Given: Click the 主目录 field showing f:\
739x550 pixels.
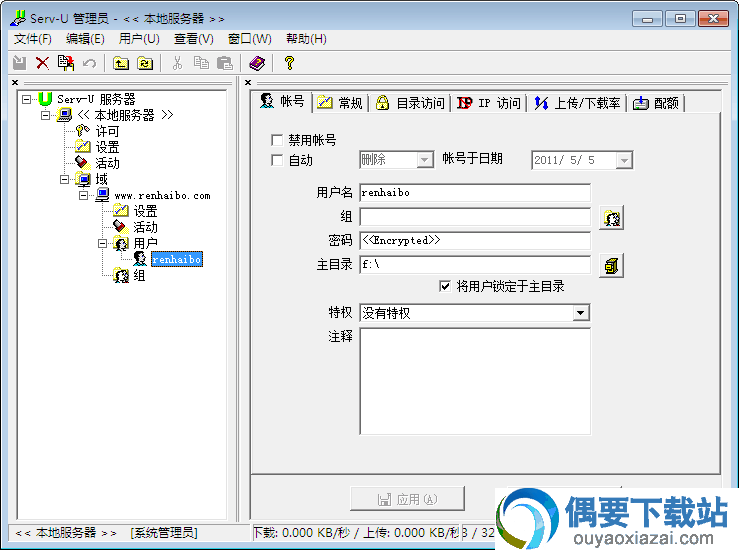Looking at the screenshot, I should 475,264.
